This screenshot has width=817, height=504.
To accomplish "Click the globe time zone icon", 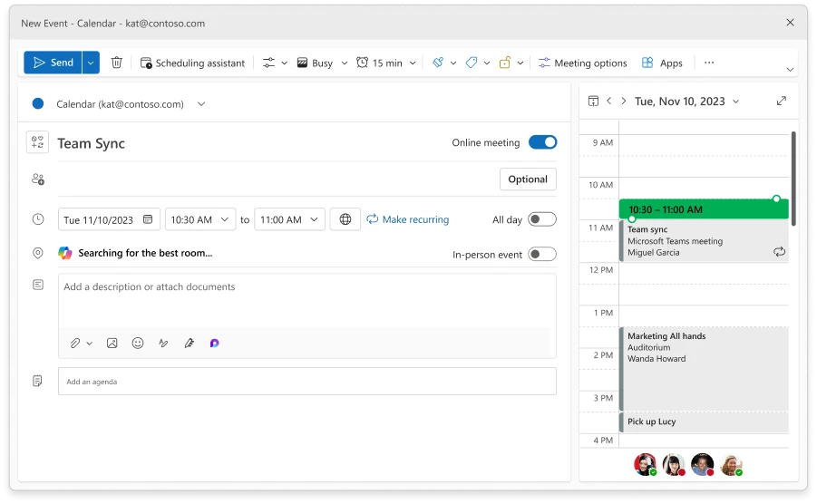I will pyautogui.click(x=345, y=219).
